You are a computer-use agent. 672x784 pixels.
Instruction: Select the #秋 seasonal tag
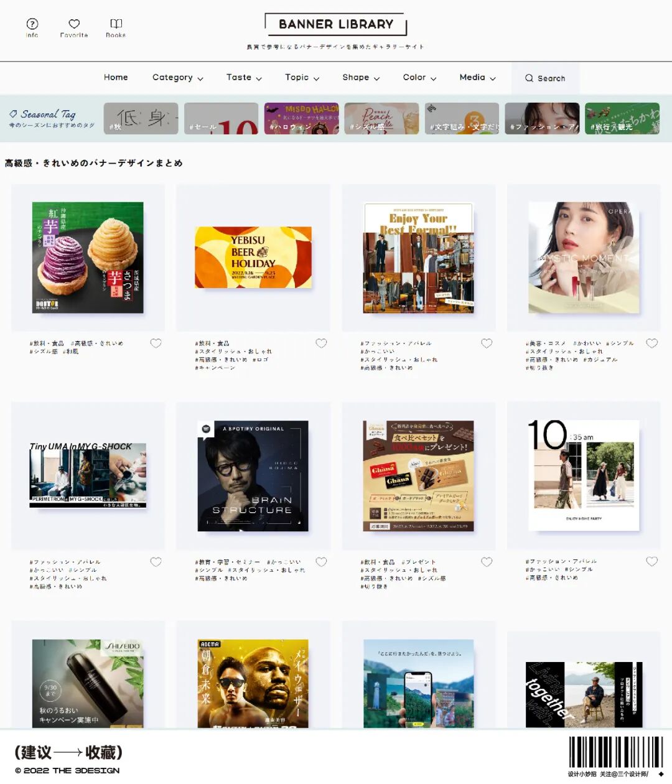pos(141,118)
